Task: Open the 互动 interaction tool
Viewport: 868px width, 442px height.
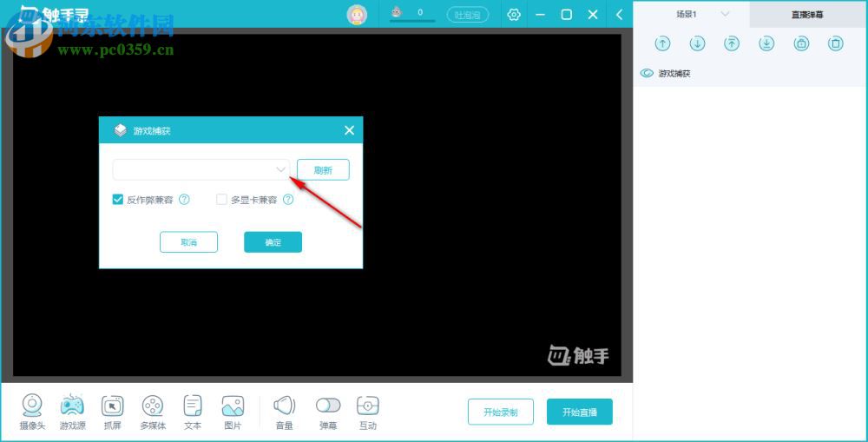Action: pos(368,412)
